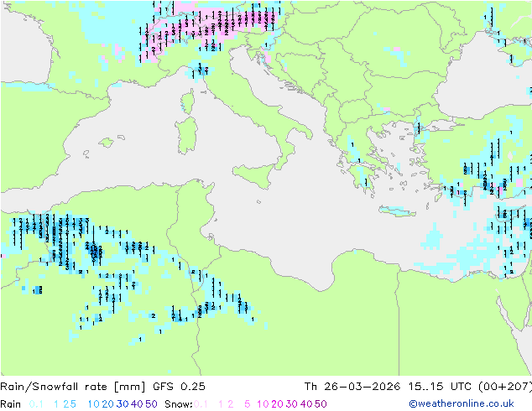Viewport: 532px width, 411px height.
Task: Select the 5 value in the Snow legend
Action: (248, 404)
